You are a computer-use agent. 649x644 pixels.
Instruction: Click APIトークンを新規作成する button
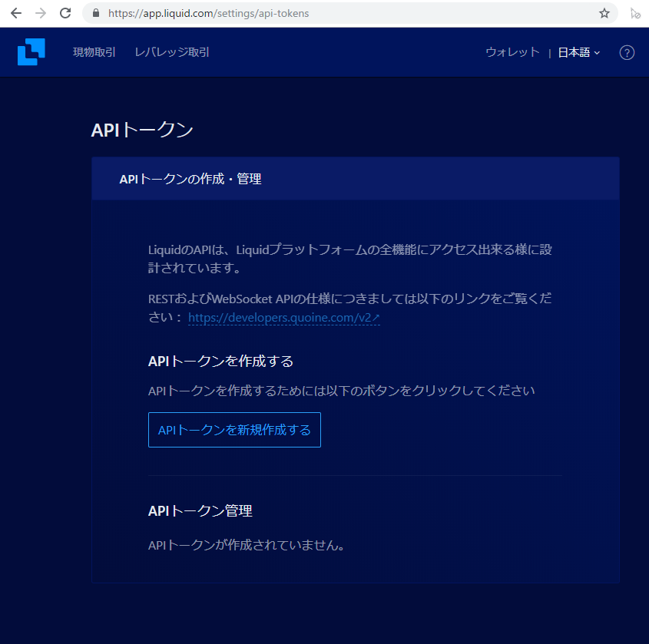(234, 430)
